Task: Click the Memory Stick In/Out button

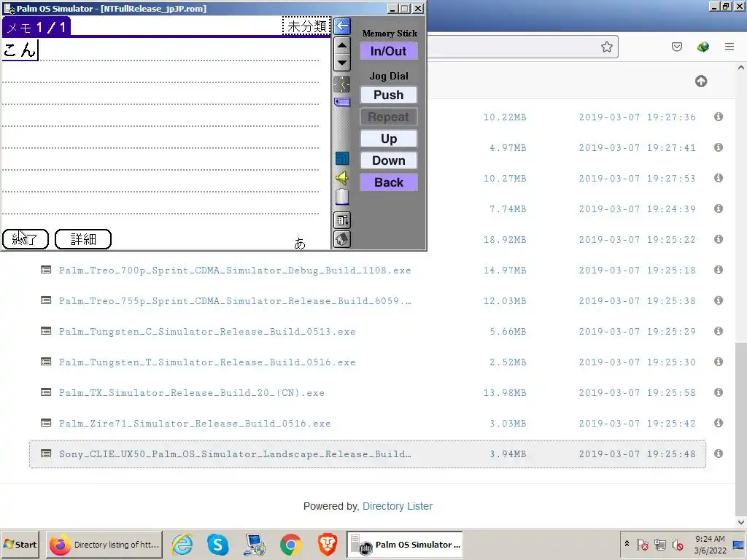Action: [x=389, y=51]
